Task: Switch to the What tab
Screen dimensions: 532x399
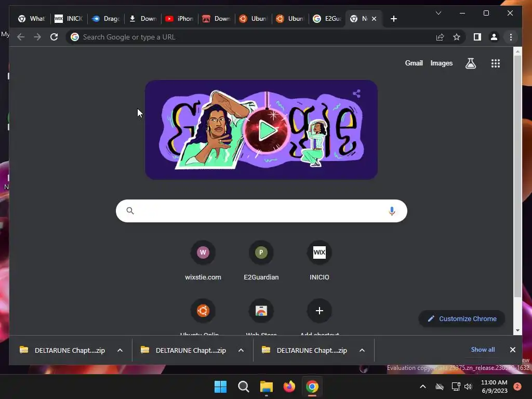Action: pos(32,19)
